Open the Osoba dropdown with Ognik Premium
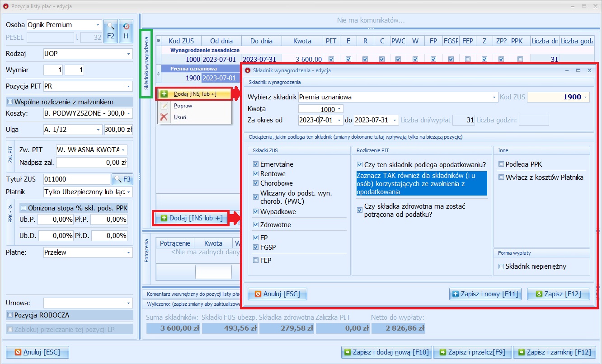The width and height of the screenshot is (602, 364). pyautogui.click(x=98, y=25)
